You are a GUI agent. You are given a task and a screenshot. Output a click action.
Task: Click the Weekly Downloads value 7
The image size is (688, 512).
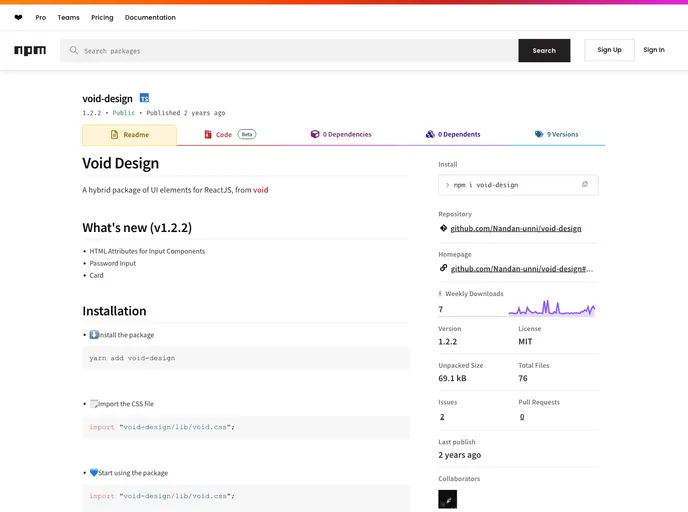pos(441,309)
